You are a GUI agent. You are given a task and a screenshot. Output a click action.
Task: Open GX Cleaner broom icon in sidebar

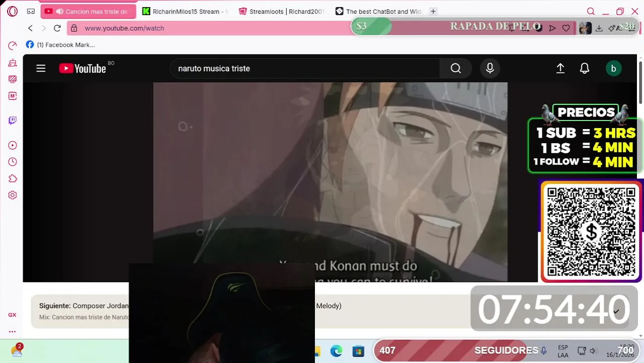(13, 63)
